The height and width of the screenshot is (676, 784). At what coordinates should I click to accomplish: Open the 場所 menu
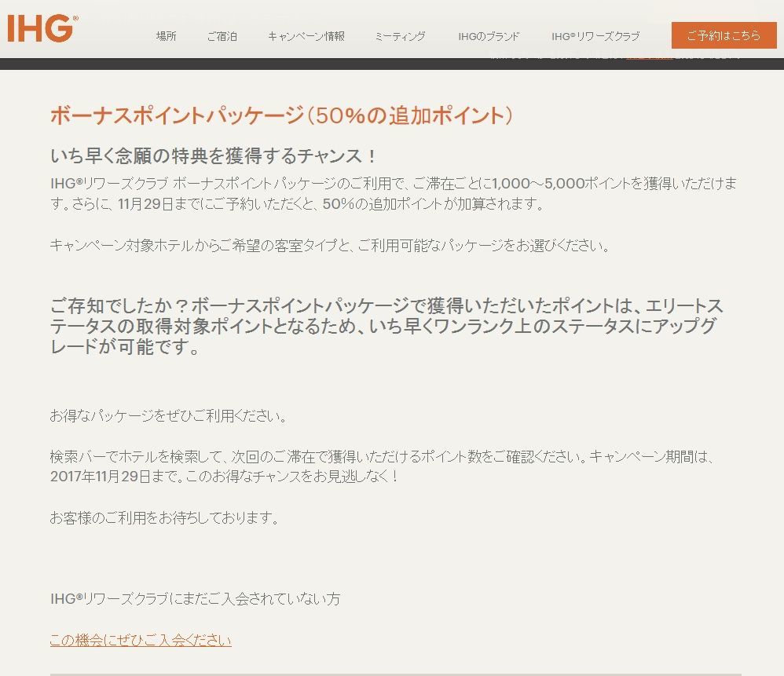166,36
